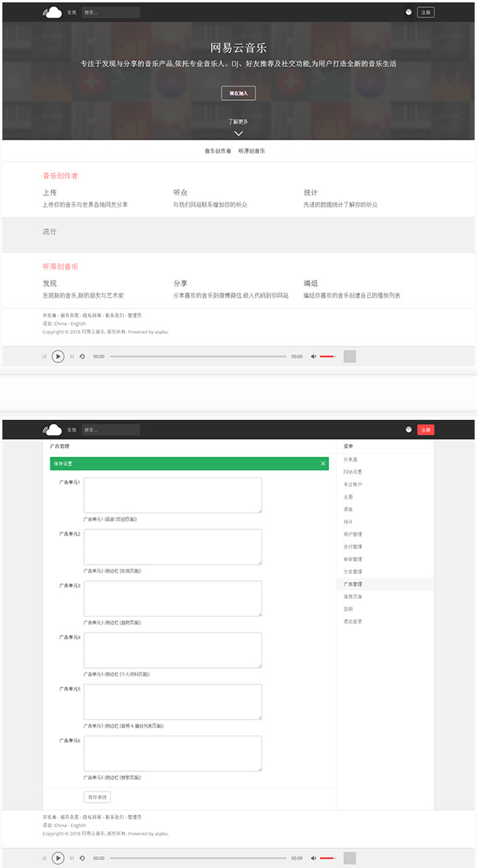Click the repeat icon in upper player
Image resolution: width=477 pixels, height=868 pixels.
click(x=83, y=357)
